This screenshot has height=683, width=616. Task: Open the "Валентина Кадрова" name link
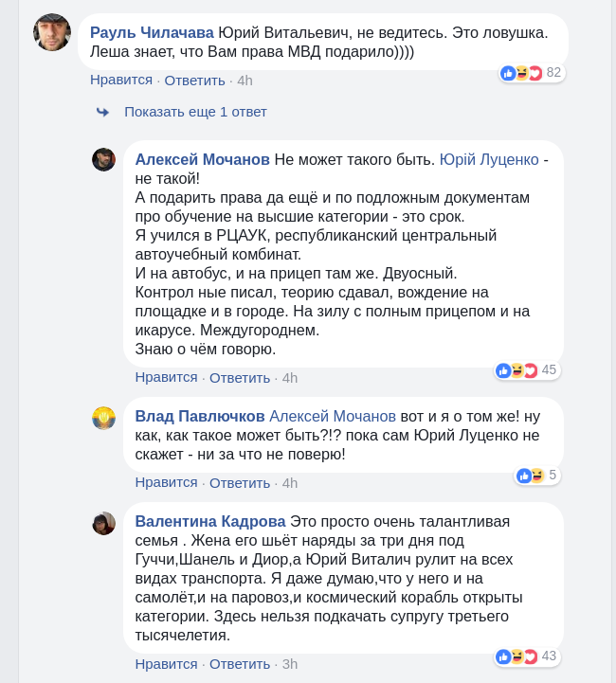210,521
